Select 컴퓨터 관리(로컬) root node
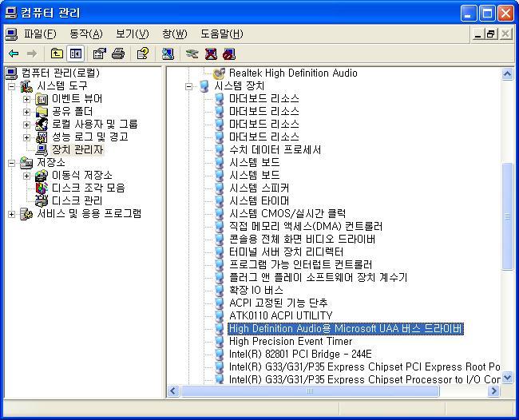Screen dimensions: 519x420 tap(61, 73)
